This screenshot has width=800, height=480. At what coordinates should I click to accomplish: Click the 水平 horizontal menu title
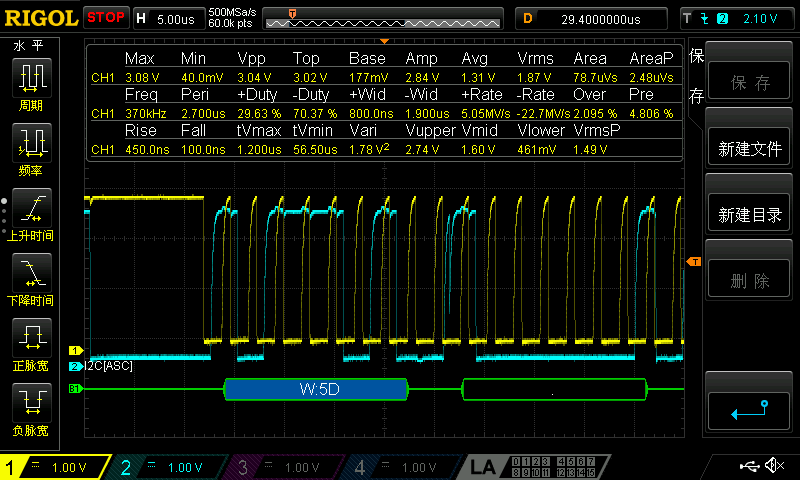pos(29,46)
